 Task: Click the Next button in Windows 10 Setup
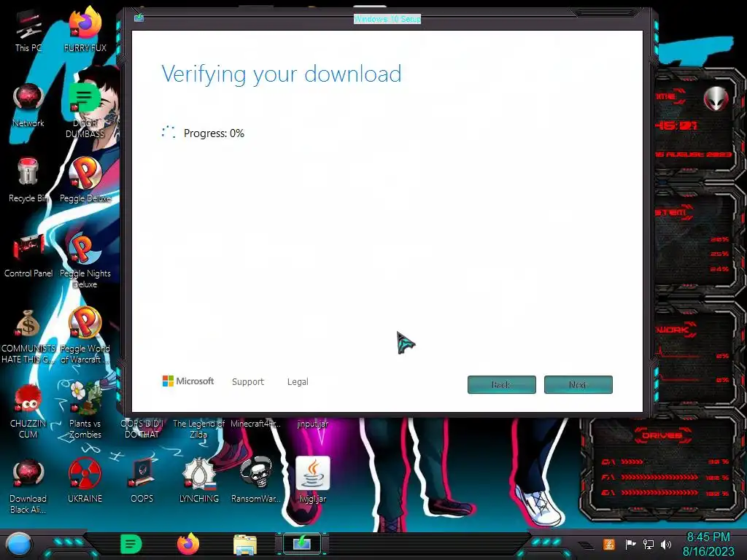[x=578, y=384]
